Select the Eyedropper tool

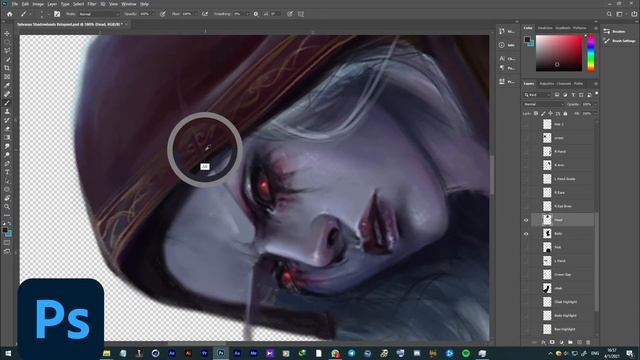pos(7,85)
